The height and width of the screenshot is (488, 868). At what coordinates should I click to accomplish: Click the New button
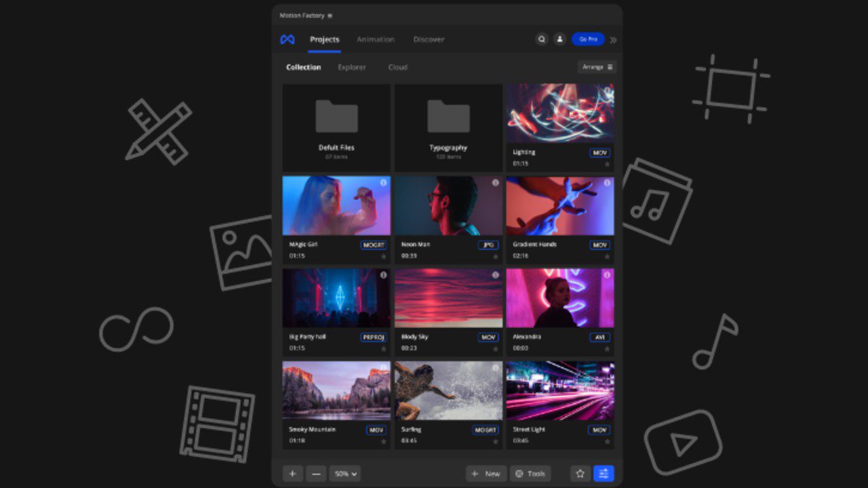coord(486,474)
